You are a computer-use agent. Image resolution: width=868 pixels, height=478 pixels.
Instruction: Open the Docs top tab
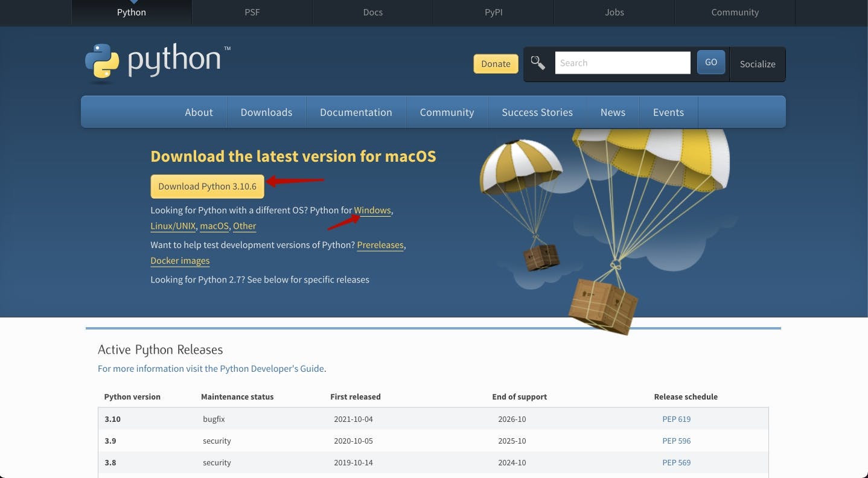click(373, 12)
